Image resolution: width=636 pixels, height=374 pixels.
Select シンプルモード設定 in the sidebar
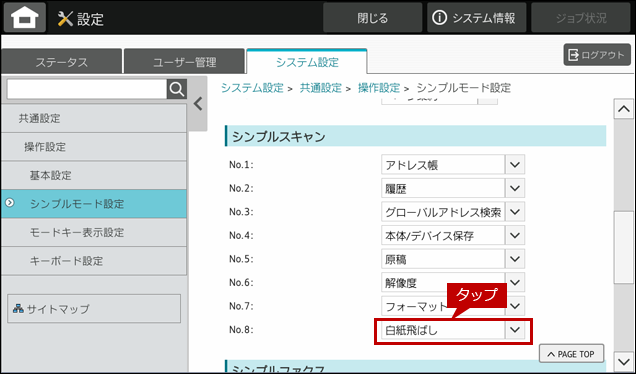tap(94, 204)
